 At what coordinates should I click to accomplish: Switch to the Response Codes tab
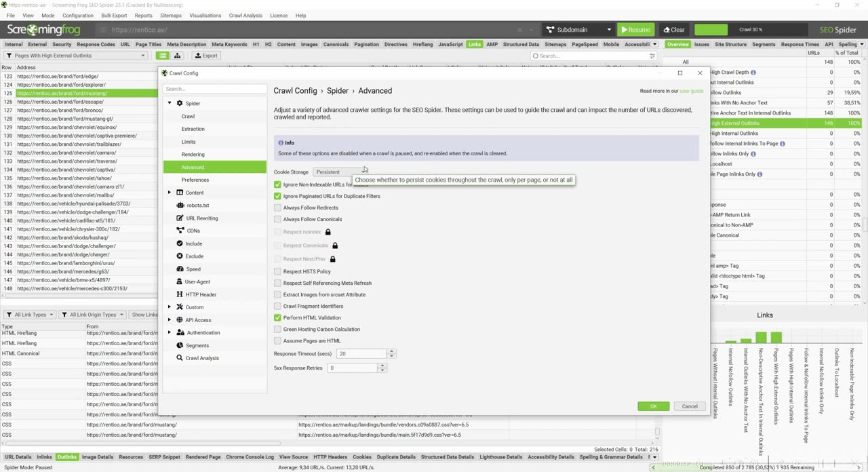pyautogui.click(x=96, y=44)
